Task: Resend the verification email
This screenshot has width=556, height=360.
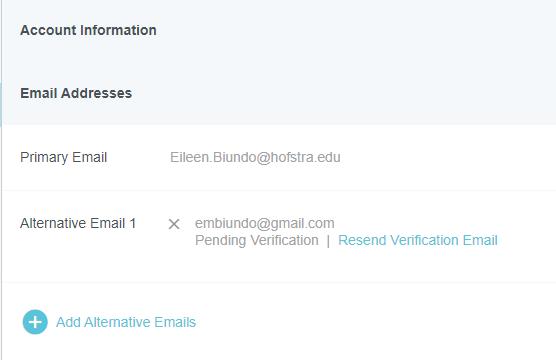Action: 418,240
